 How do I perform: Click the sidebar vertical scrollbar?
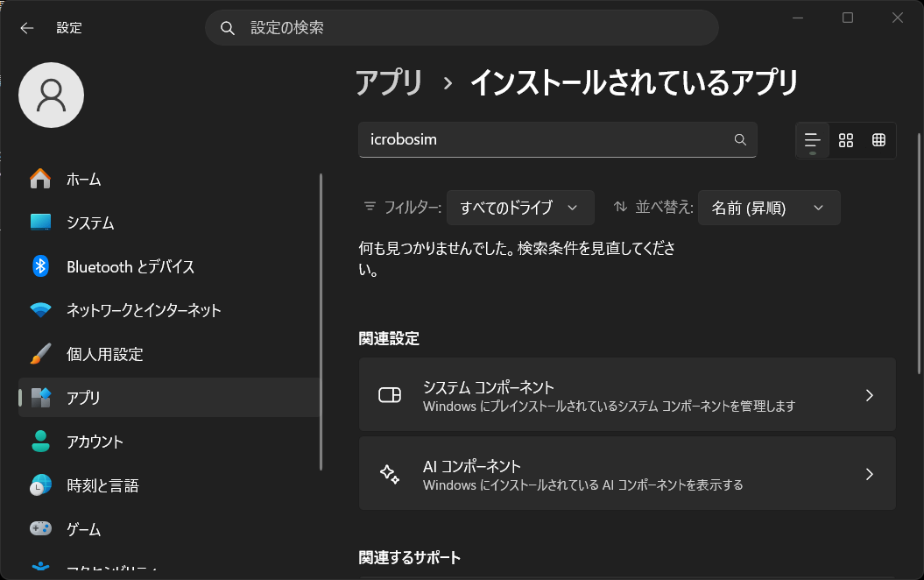tap(321, 322)
